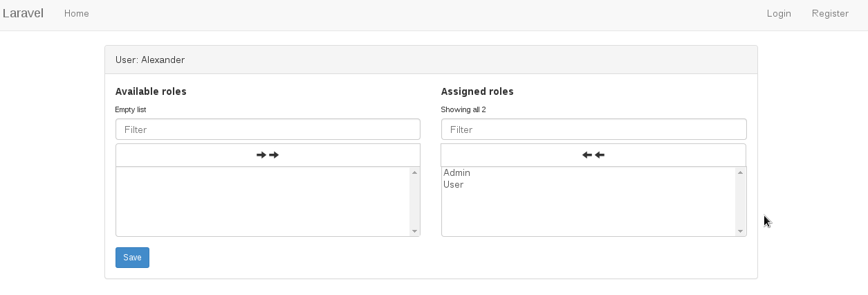Click the 'Showing all 2' info label
The image size is (868, 295).
point(463,109)
